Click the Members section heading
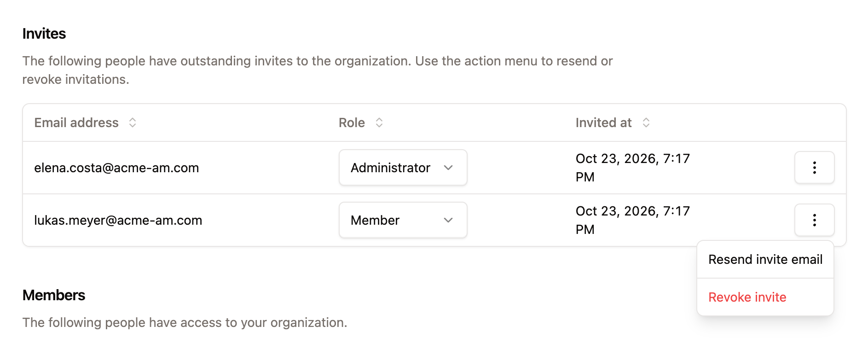The height and width of the screenshot is (338, 868). point(54,295)
